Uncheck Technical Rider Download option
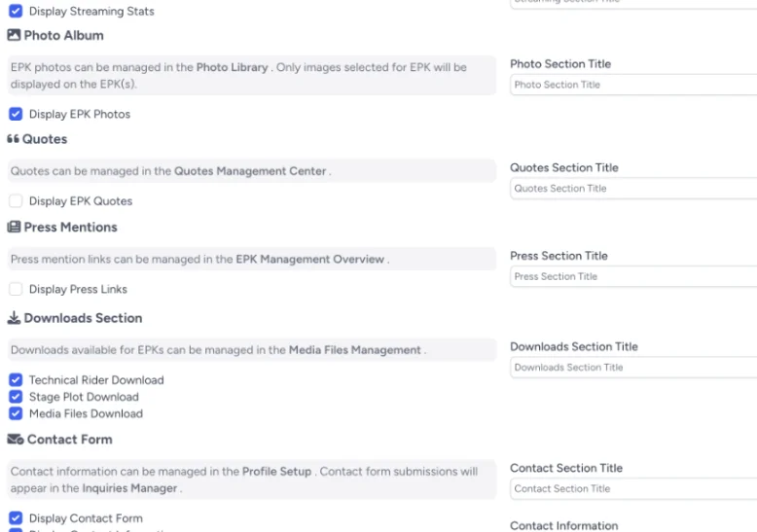The width and height of the screenshot is (757, 532). pyautogui.click(x=16, y=380)
